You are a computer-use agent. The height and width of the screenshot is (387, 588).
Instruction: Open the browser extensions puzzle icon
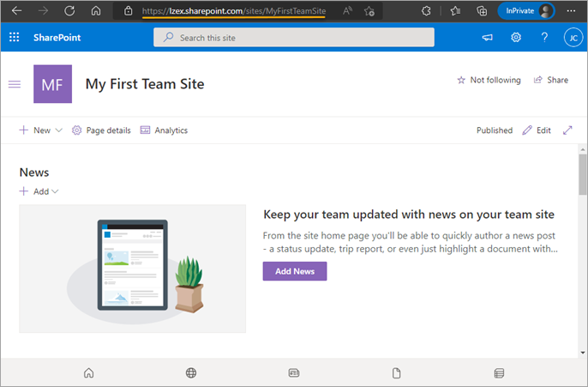click(426, 11)
